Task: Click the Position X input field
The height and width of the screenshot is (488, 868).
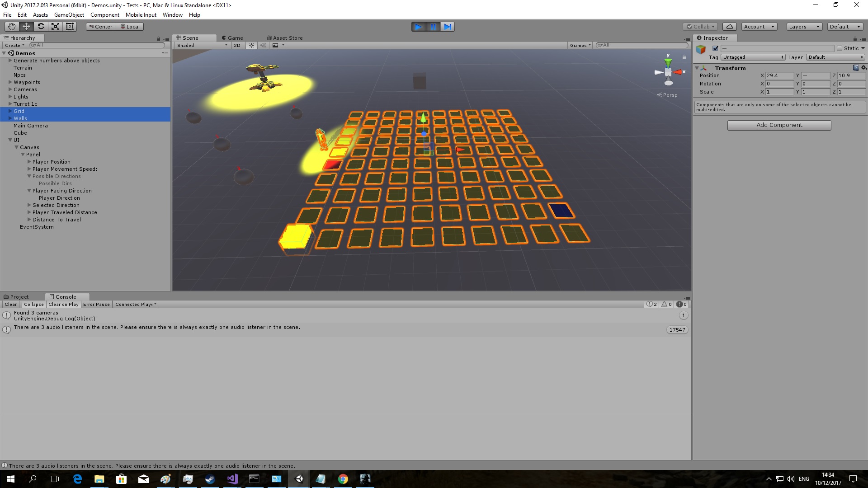Action: [779, 75]
